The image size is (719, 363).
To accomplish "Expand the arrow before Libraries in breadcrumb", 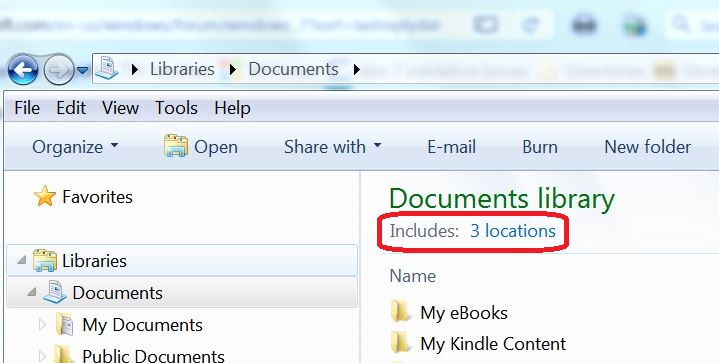I will (x=135, y=70).
